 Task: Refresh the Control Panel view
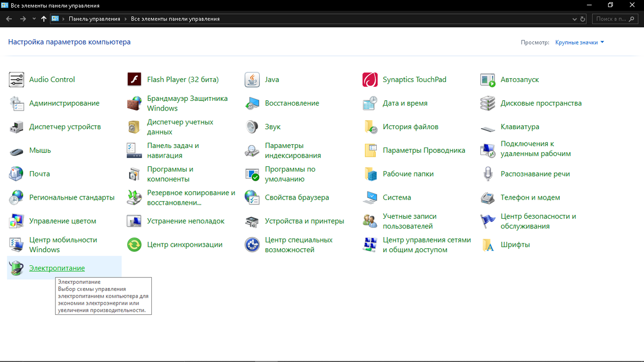584,19
